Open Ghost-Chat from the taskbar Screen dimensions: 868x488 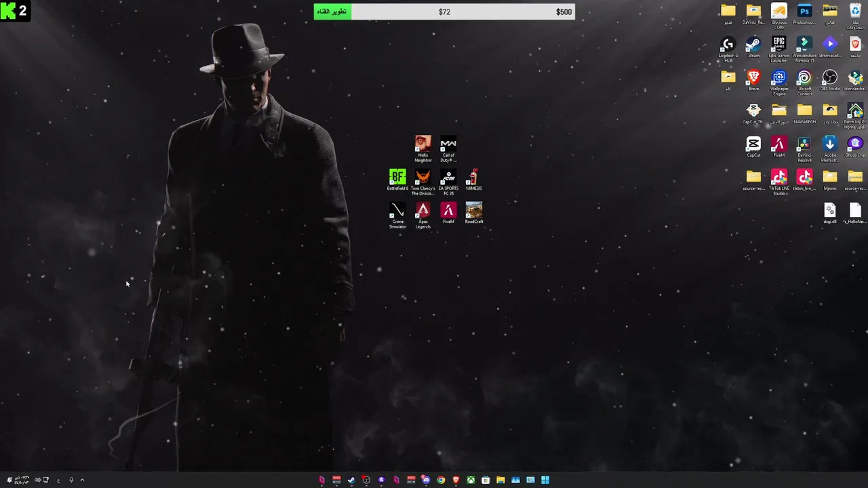pos(382,480)
